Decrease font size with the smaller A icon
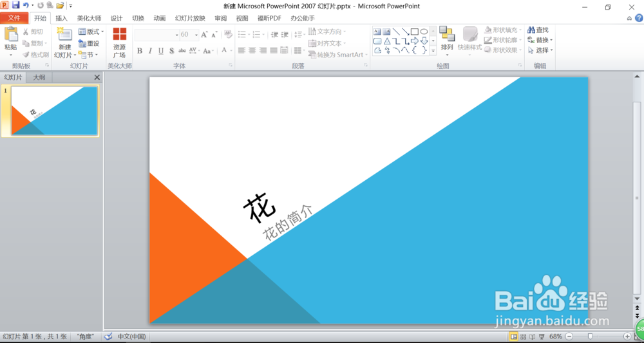This screenshot has width=644, height=343. click(214, 35)
